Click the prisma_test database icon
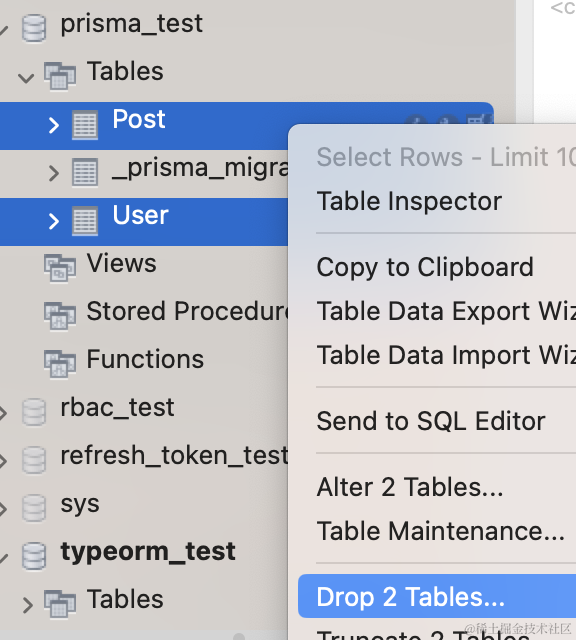Image resolution: width=576 pixels, height=640 pixels. tap(34, 28)
